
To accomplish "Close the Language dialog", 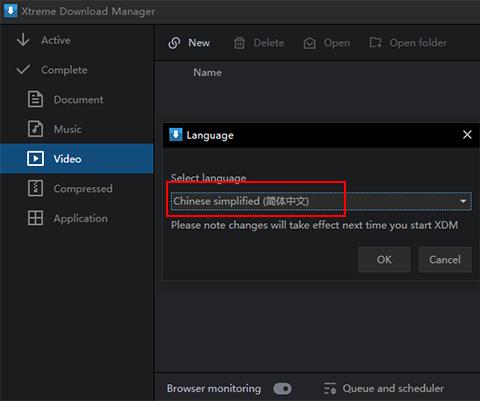I will point(467,135).
